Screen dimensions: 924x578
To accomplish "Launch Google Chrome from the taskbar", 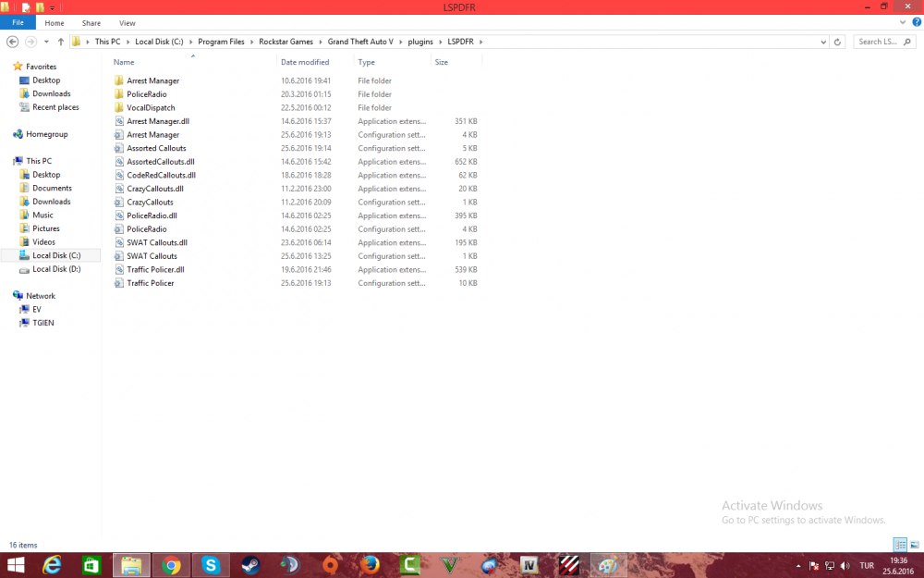I will pos(172,565).
